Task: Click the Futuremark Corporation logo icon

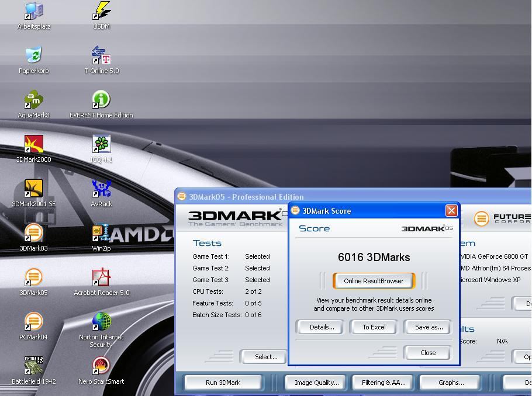Action: (x=481, y=218)
